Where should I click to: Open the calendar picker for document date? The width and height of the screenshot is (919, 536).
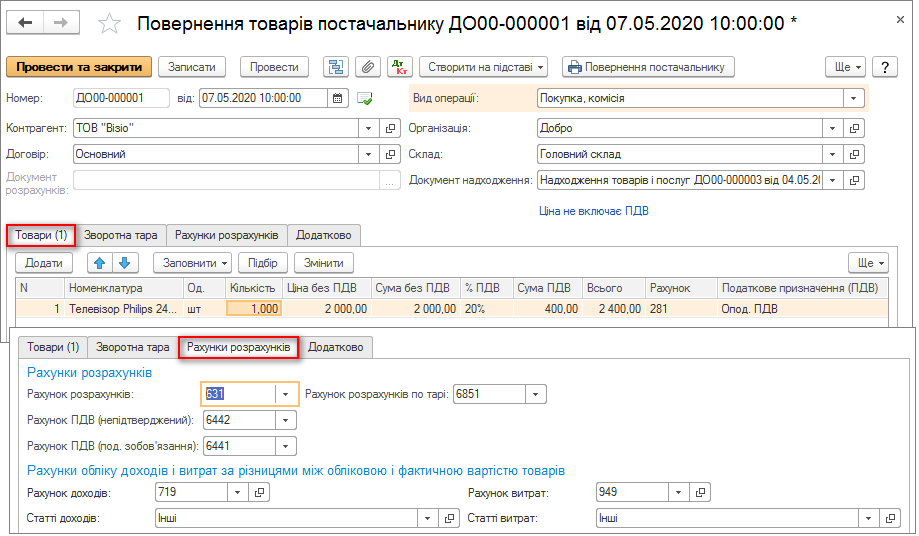[x=338, y=98]
